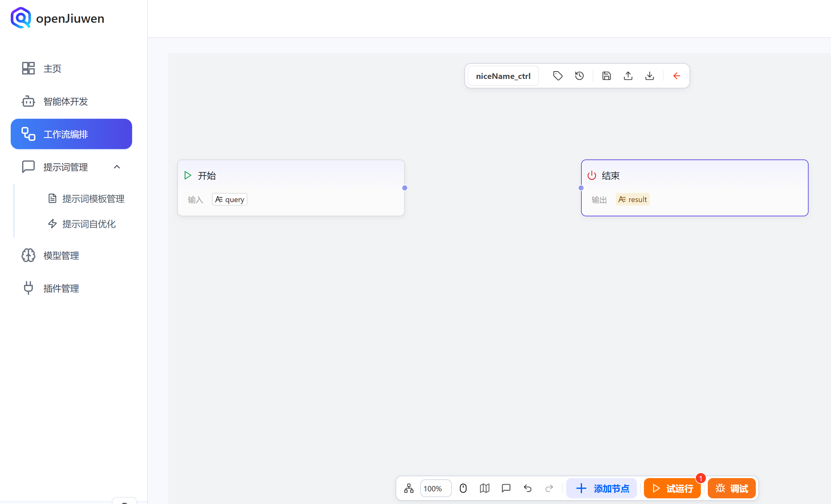Click the download arrow icon
The image size is (831, 504).
tap(649, 76)
